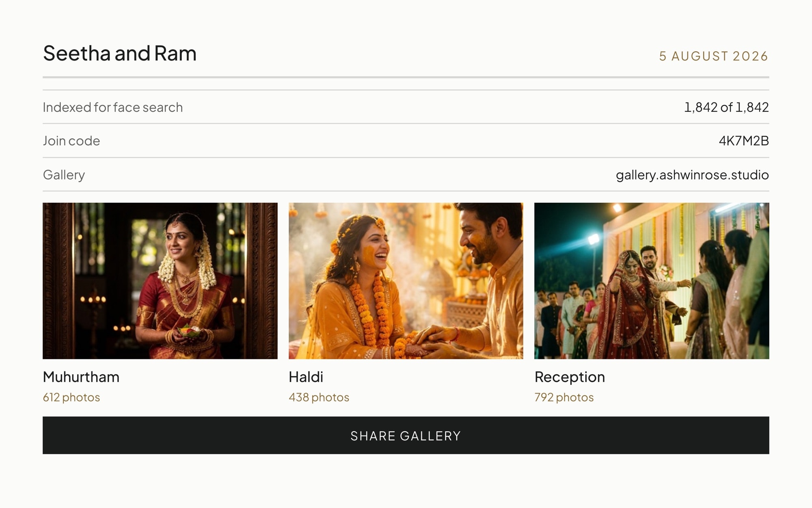Click the 792 photos count
Screen dimensions: 812x508
[x=564, y=397]
